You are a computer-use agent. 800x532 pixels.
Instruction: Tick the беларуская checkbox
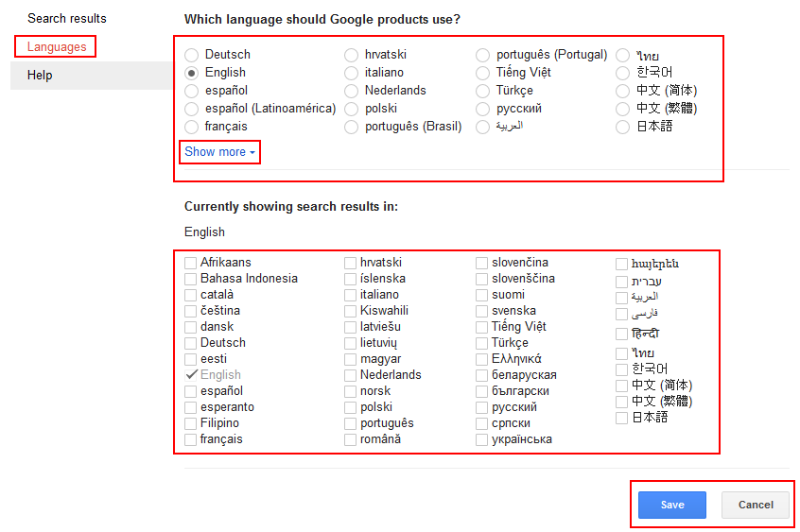(x=481, y=376)
